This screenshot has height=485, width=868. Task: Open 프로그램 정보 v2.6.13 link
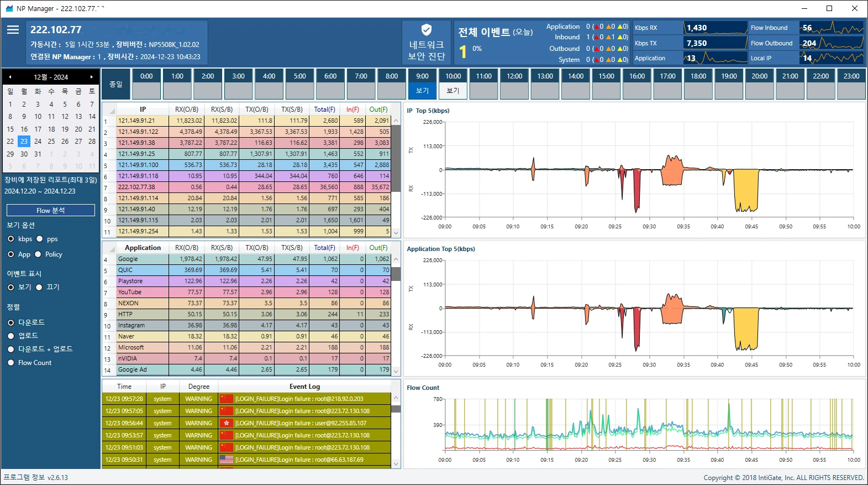pos(36,477)
